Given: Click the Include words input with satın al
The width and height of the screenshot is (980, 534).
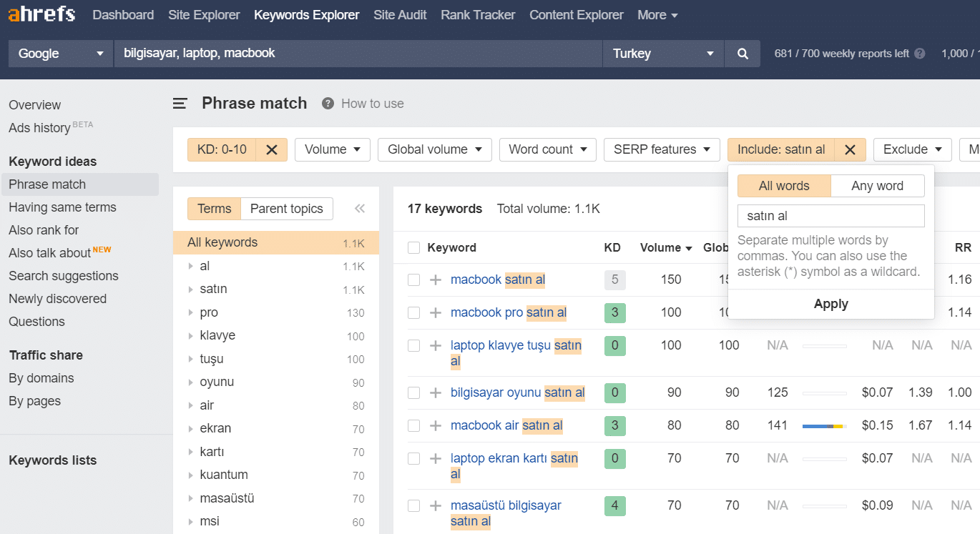Looking at the screenshot, I should coord(831,216).
